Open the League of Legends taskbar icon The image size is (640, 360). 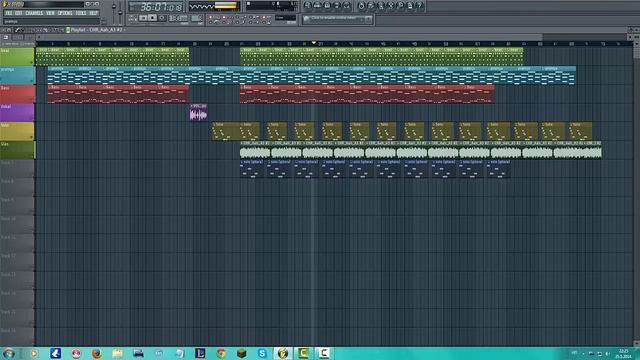point(200,353)
